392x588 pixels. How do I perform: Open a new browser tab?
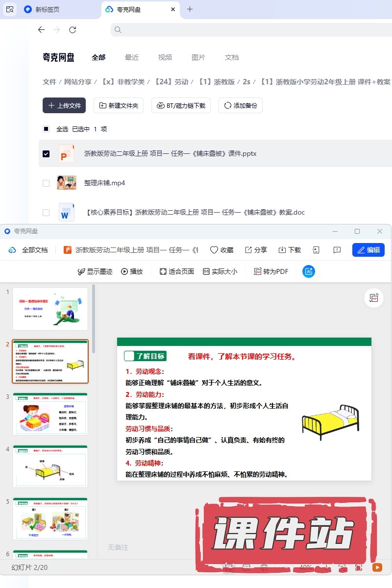coord(190,9)
